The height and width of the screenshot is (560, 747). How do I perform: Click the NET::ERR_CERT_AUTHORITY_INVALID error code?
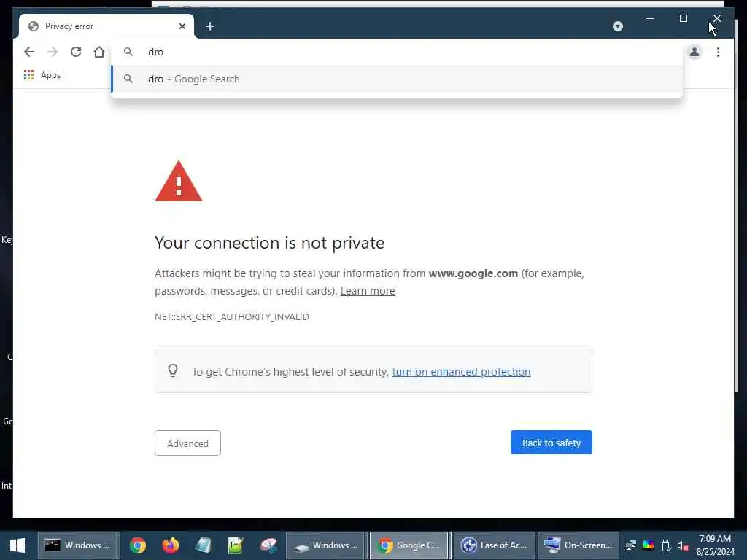coord(231,317)
